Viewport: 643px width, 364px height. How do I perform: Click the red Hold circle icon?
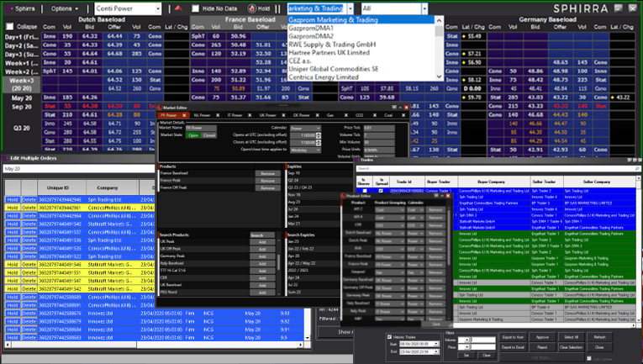pyautogui.click(x=251, y=8)
